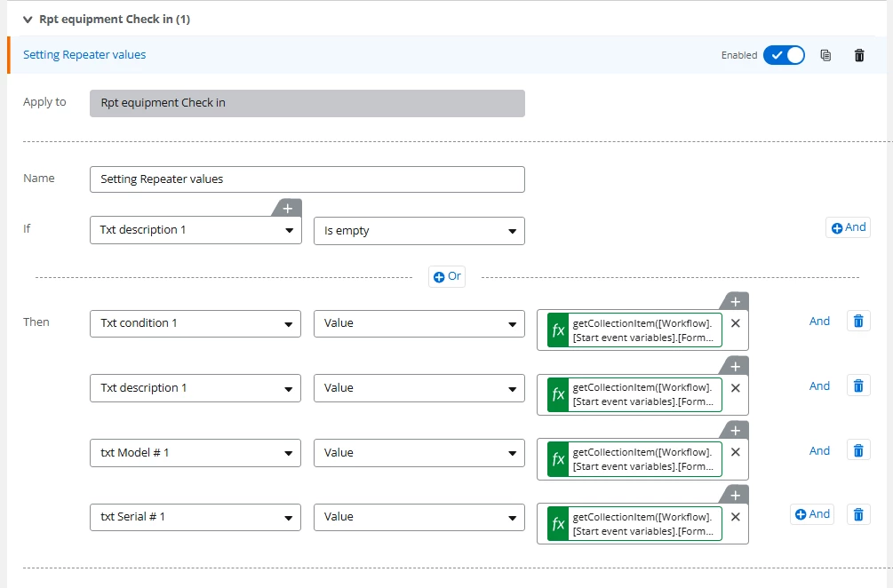Open the Value dropdown for Txt condition 1
The image size is (893, 588).
tap(419, 323)
